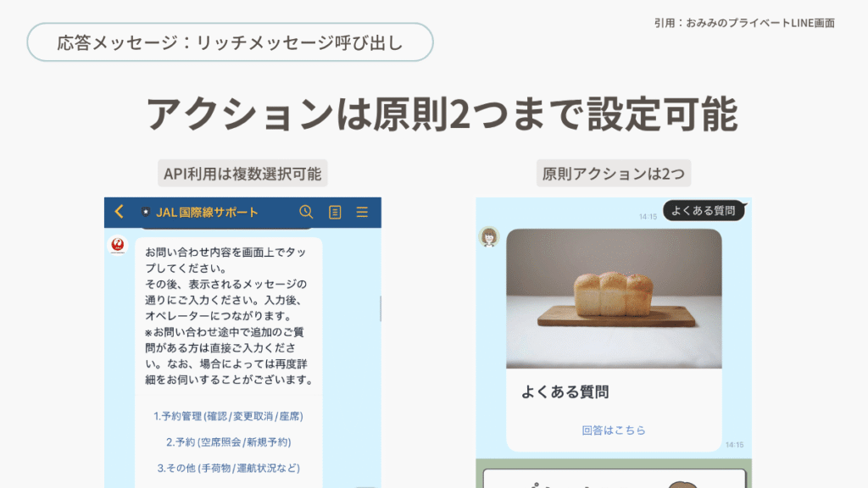The width and height of the screenshot is (868, 488).
Task: Select 2.予約 (空席照会/新規予約) option
Action: point(228,442)
